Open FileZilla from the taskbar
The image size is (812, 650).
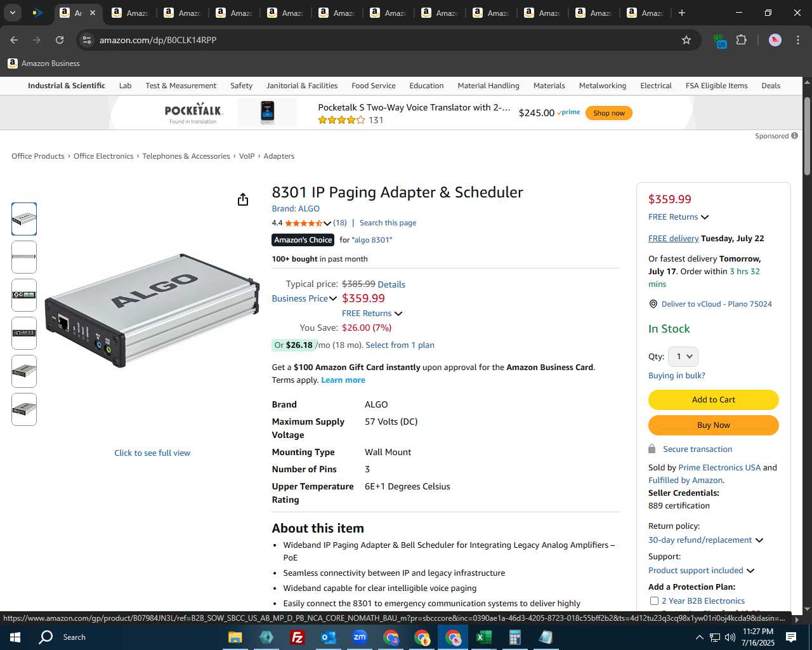click(297, 637)
